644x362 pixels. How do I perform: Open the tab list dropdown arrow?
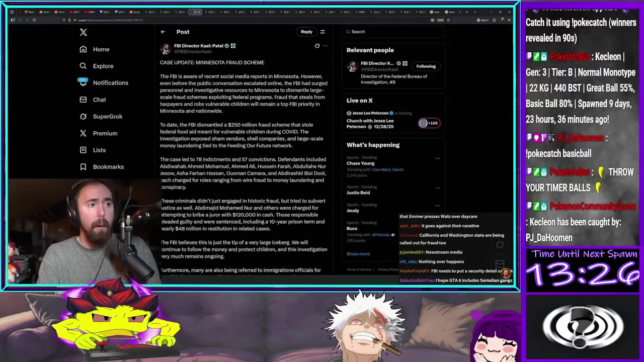(474, 12)
